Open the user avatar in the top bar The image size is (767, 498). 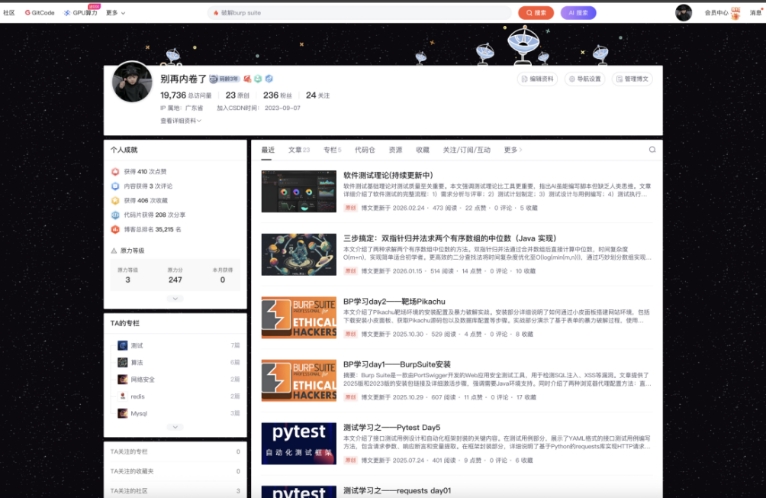(x=683, y=13)
